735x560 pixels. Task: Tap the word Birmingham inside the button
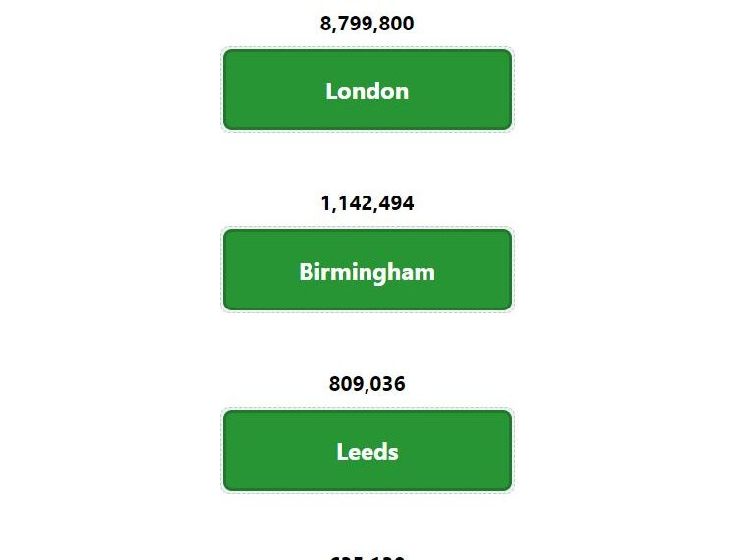tap(367, 272)
